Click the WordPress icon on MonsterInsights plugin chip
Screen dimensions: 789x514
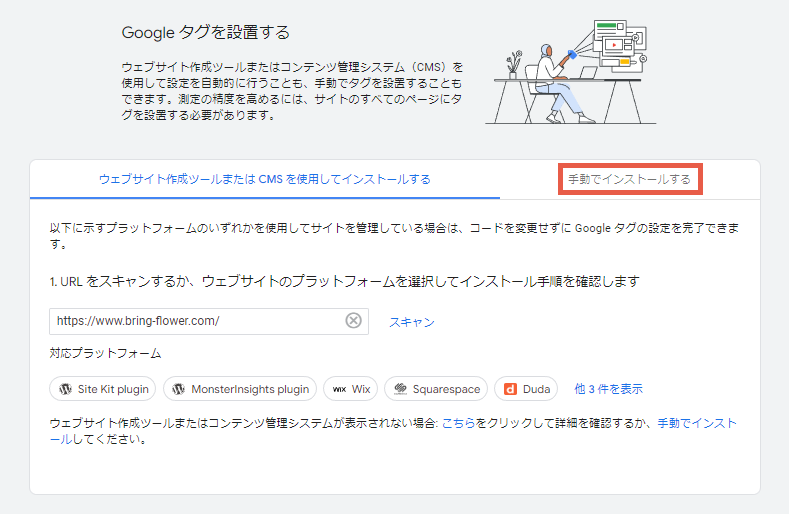point(179,389)
